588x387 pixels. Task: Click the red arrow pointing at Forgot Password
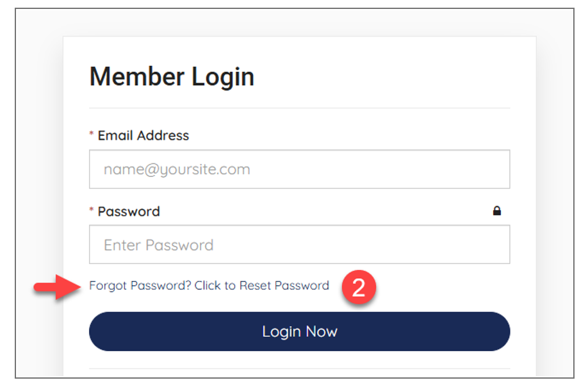pos(57,286)
